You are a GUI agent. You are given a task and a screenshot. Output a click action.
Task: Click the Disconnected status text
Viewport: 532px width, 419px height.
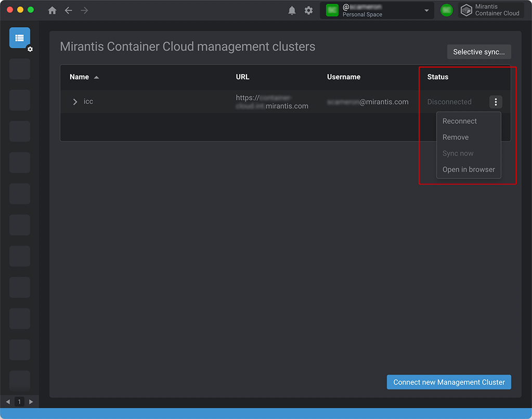[x=449, y=102]
